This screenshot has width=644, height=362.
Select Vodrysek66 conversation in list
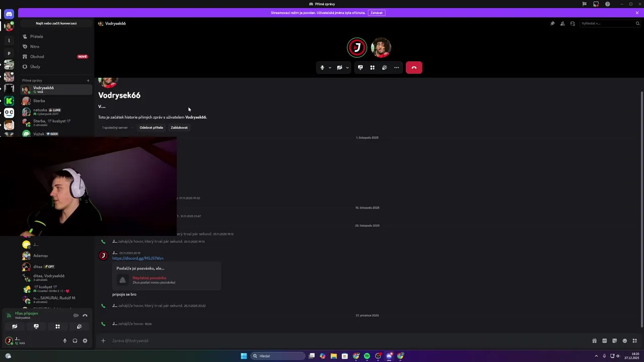click(x=56, y=89)
